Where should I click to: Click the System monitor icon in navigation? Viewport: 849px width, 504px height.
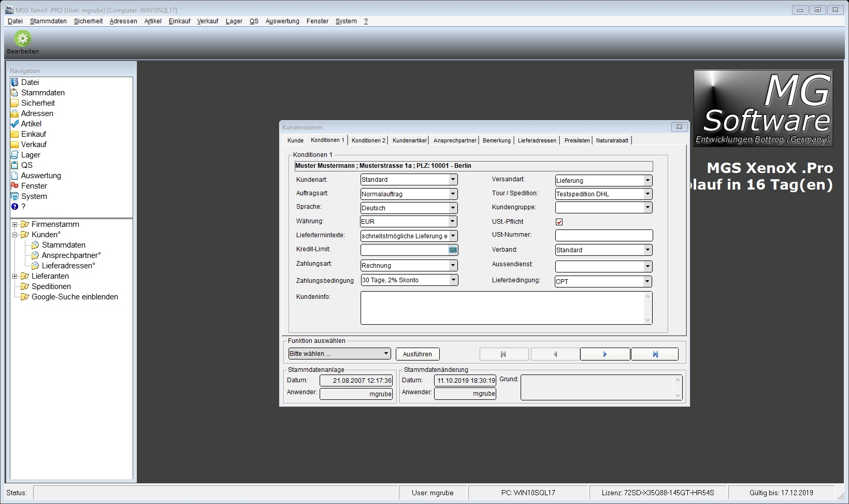15,196
